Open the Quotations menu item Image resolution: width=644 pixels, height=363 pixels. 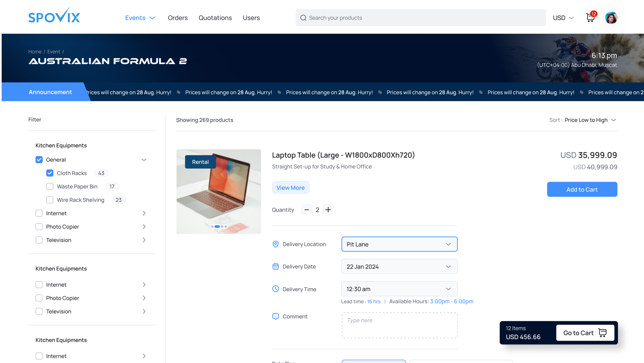point(215,18)
